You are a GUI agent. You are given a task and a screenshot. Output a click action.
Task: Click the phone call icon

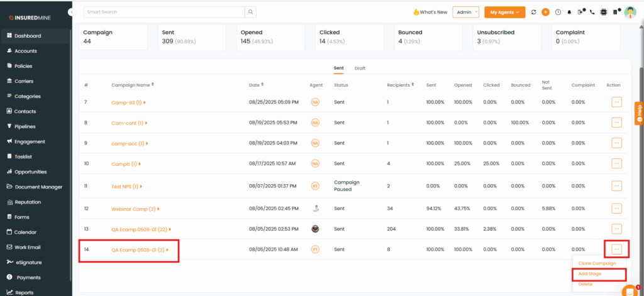592,12
